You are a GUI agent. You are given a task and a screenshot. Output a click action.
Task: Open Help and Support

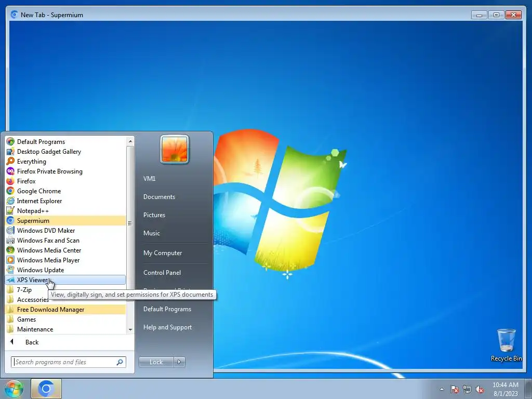(x=167, y=327)
